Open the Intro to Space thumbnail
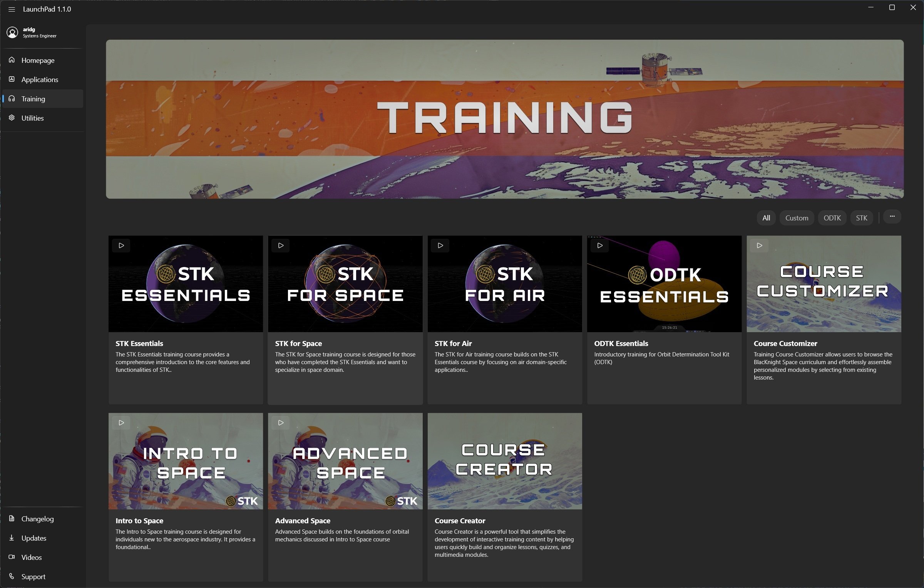Screen dimensions: 924x588 pos(186,461)
